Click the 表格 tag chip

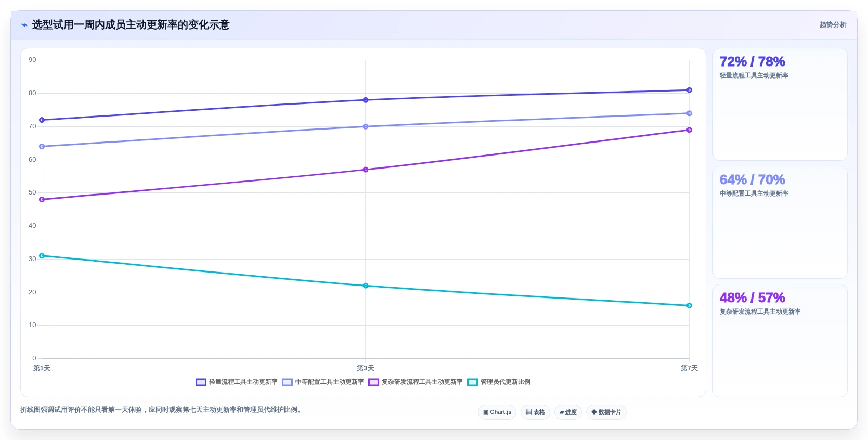535,412
